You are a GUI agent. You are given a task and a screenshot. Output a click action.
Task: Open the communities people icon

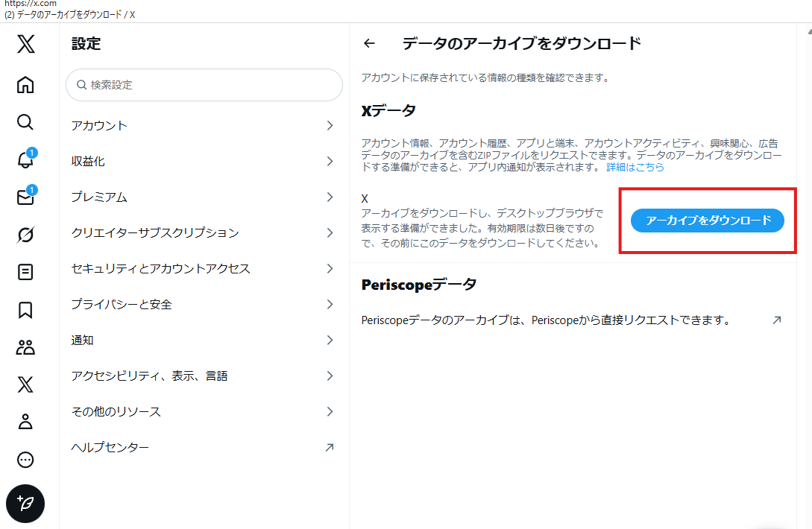[x=25, y=347]
